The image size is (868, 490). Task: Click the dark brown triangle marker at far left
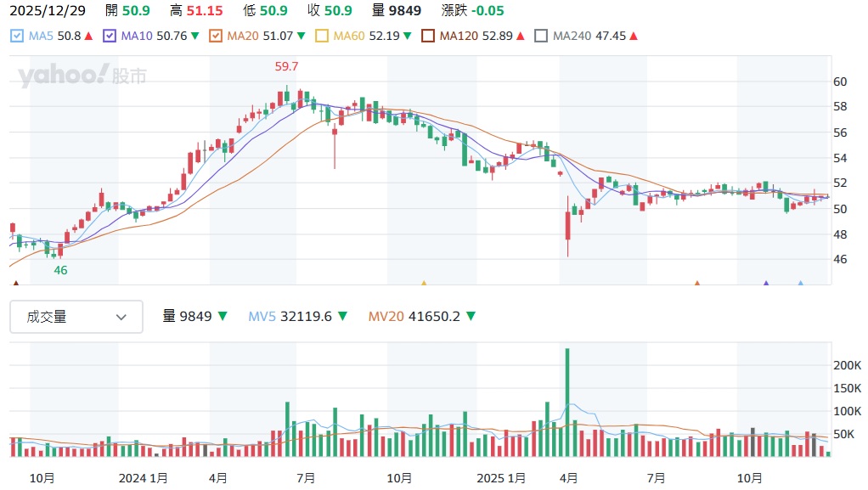tap(15, 284)
